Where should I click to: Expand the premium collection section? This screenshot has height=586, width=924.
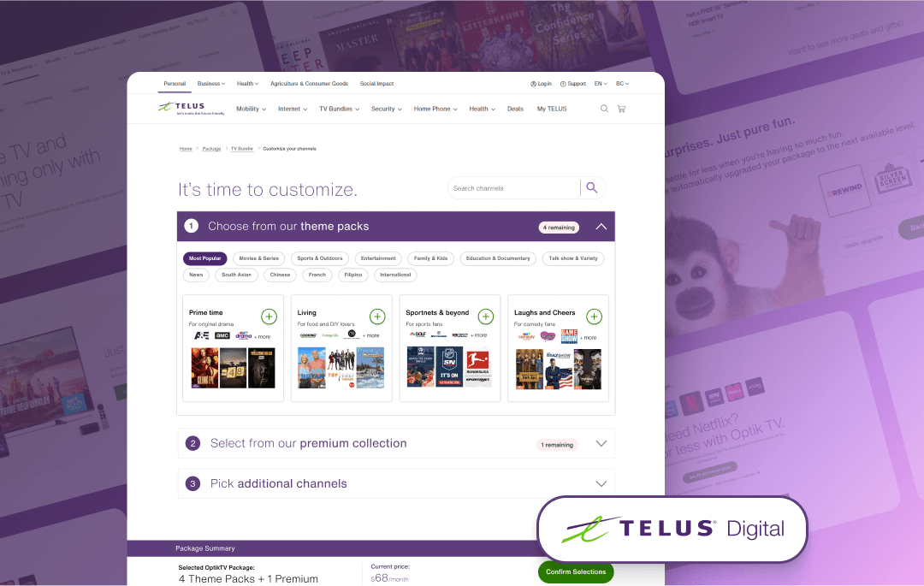tap(601, 444)
